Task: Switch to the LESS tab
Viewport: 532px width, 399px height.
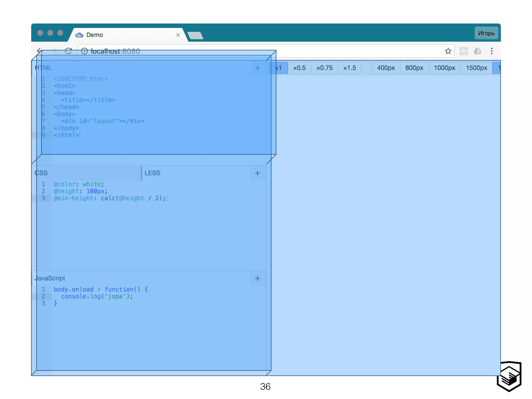Action: [x=152, y=173]
